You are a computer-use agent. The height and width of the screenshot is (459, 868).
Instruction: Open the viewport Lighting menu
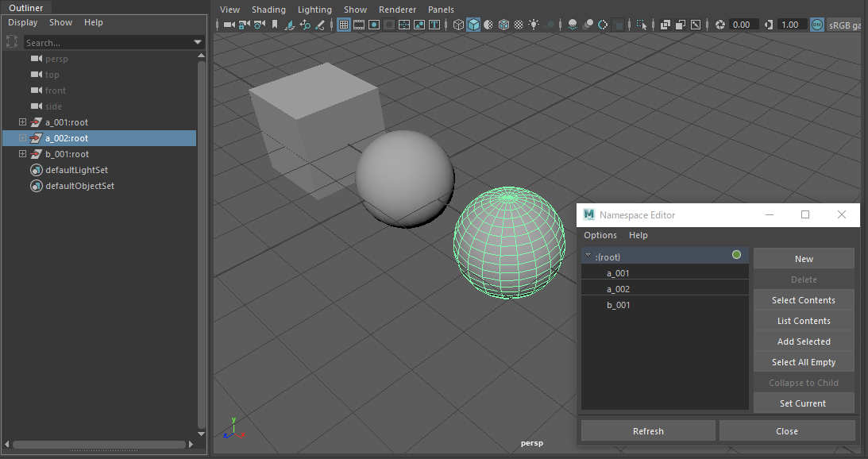314,10
